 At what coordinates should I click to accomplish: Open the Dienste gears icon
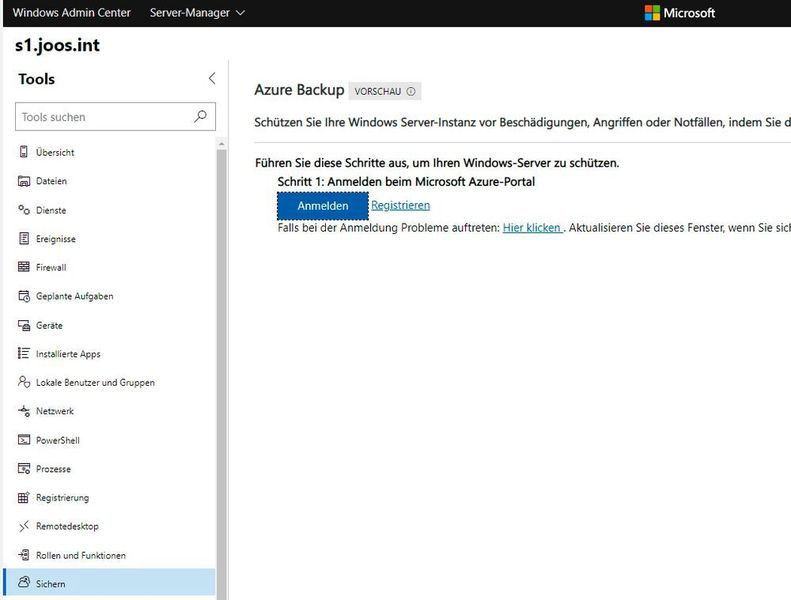point(24,209)
